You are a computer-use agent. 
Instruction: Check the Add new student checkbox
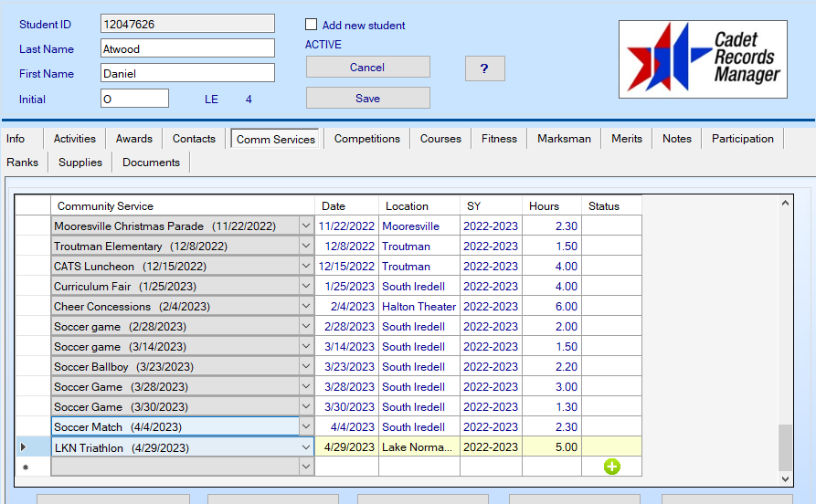[x=312, y=26]
